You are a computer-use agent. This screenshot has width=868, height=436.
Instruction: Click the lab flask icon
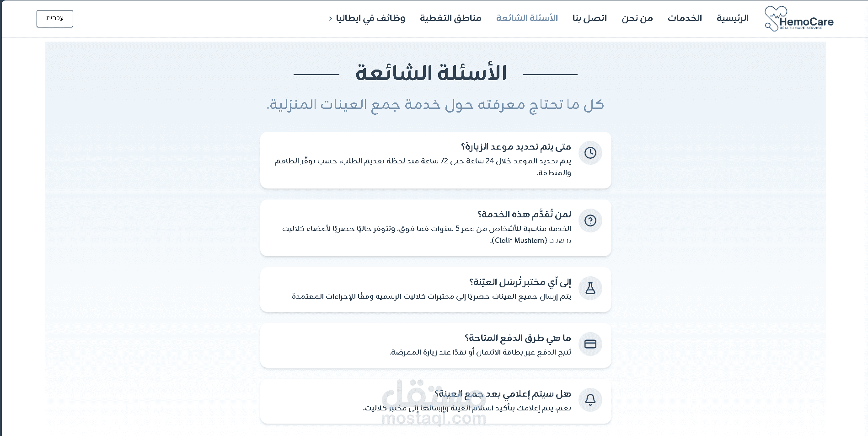(590, 288)
